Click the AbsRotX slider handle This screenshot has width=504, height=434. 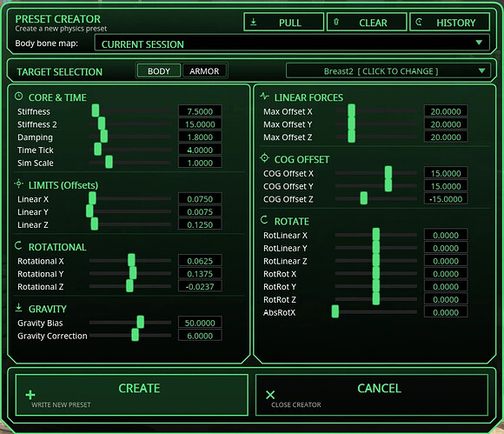click(335, 311)
